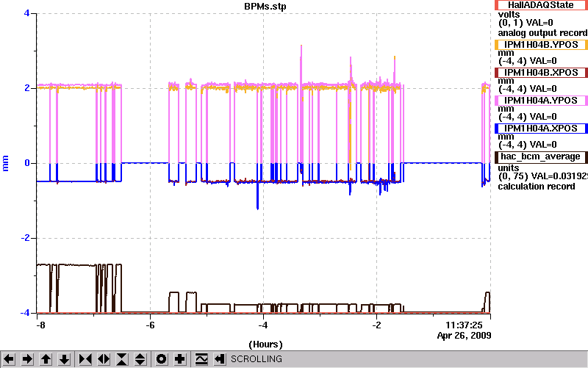
Task: Pan the plot right with the right arrow
Action: tap(27, 359)
